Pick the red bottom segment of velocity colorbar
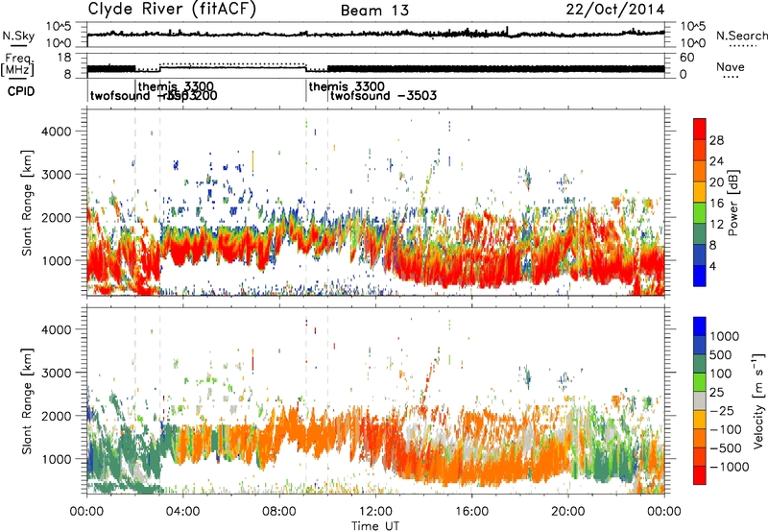Screen dimensions: 768x532 tap(700, 475)
